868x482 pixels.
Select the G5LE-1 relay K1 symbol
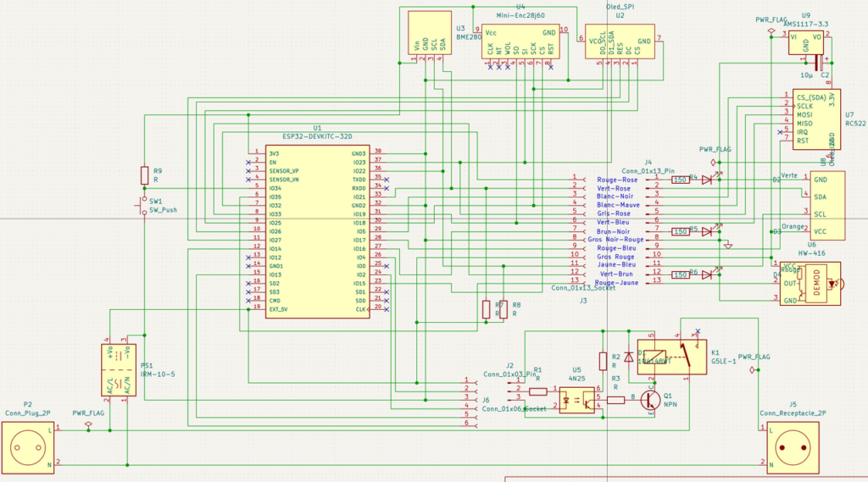point(672,357)
